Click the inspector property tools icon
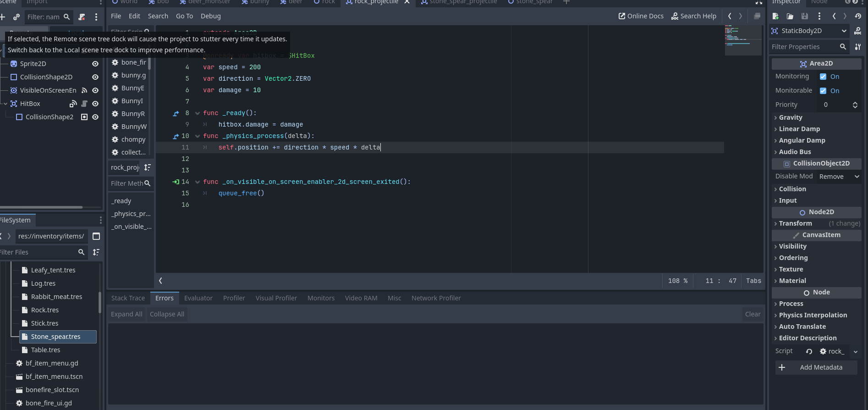This screenshot has width=868, height=410. click(858, 47)
